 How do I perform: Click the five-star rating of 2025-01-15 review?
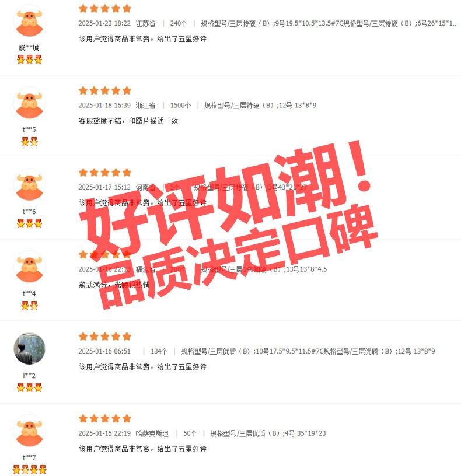click(x=105, y=418)
